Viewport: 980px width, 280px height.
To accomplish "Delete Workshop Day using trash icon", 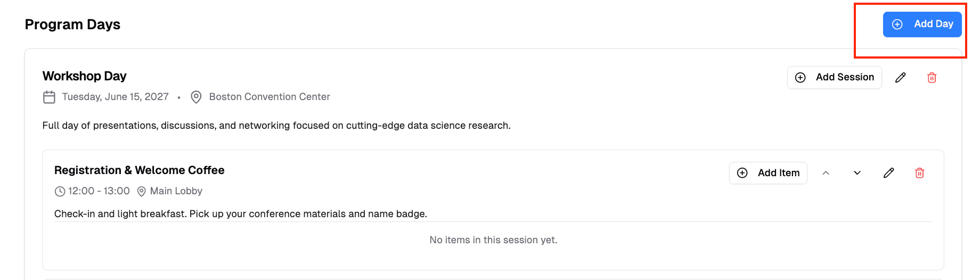I will 932,78.
